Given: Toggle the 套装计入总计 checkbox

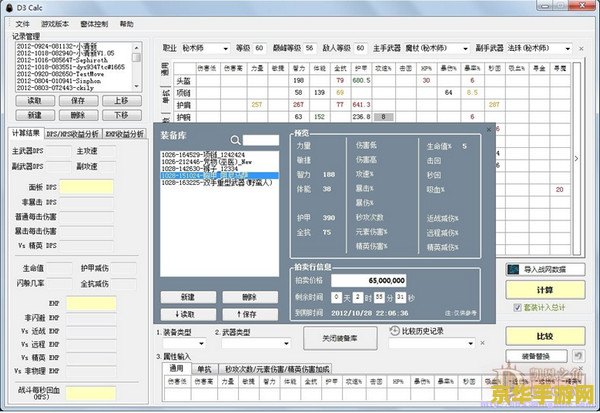Looking at the screenshot, I should (x=517, y=307).
